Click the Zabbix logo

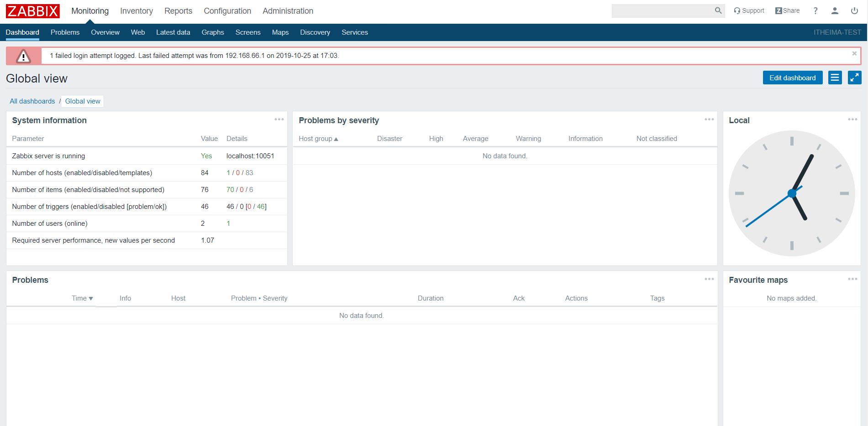[x=32, y=11]
